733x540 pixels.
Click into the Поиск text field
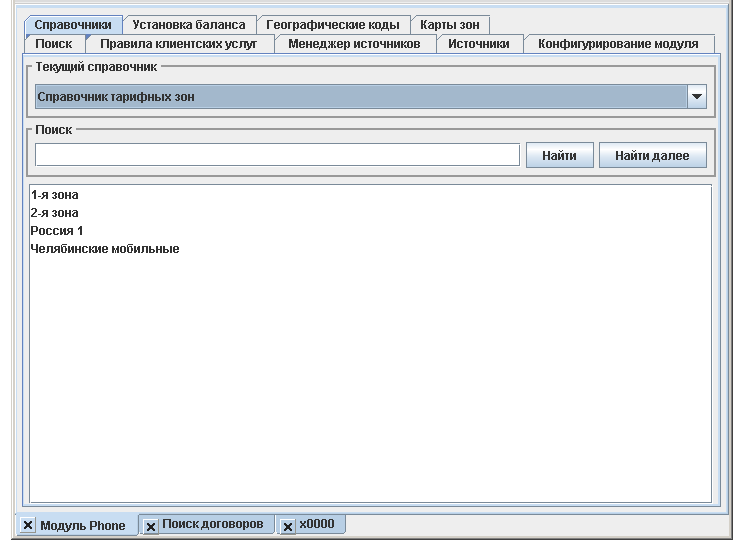click(x=277, y=155)
